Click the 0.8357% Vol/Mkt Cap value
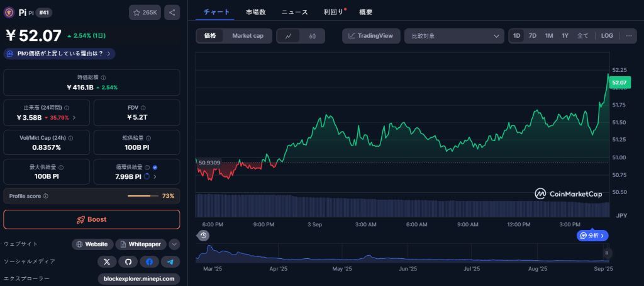 [47, 147]
